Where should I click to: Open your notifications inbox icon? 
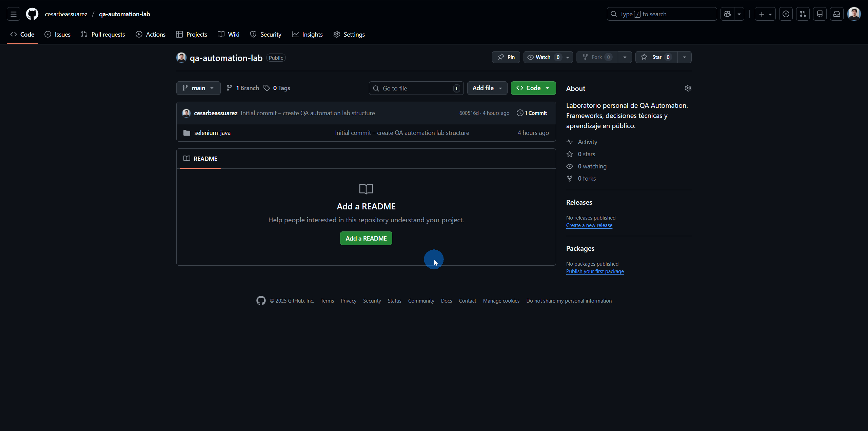click(x=837, y=14)
